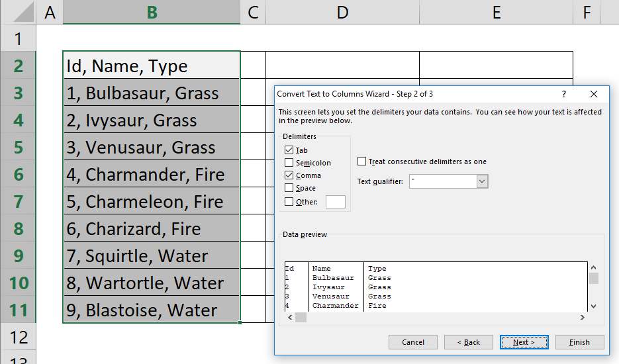Select row 3 header

[x=18, y=93]
